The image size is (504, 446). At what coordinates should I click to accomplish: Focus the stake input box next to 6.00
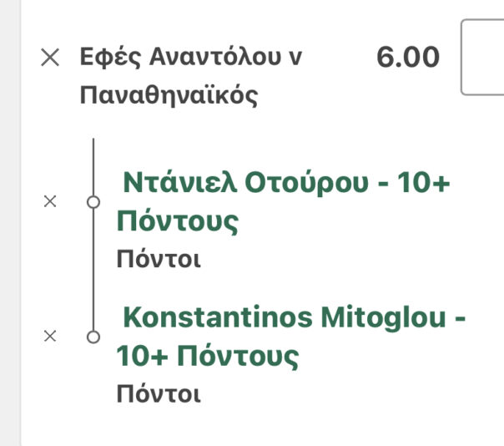tap(484, 57)
